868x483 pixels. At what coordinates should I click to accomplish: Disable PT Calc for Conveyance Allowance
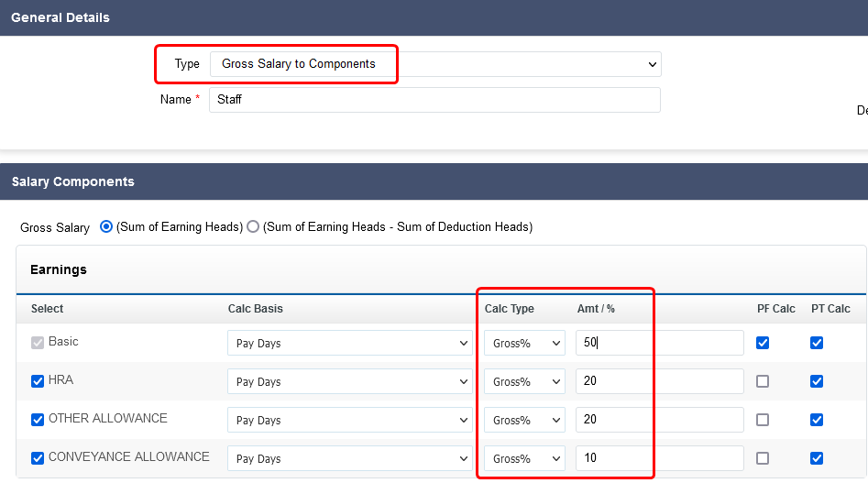[x=817, y=458]
